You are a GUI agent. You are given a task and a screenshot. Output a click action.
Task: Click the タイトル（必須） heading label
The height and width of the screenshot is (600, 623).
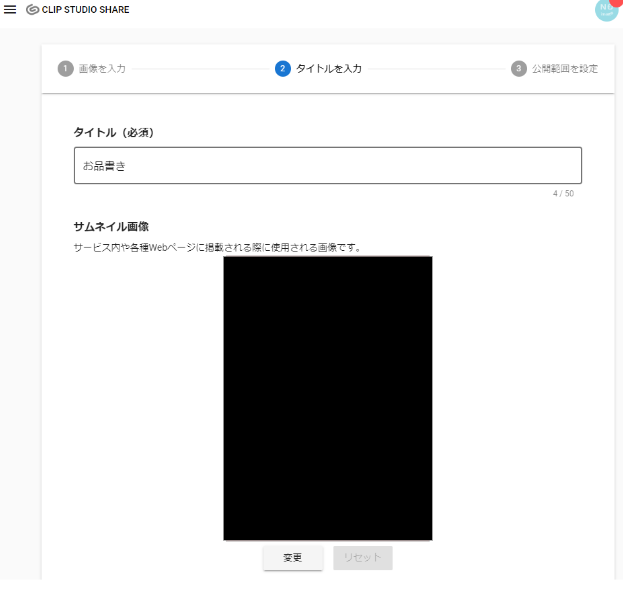click(x=113, y=132)
